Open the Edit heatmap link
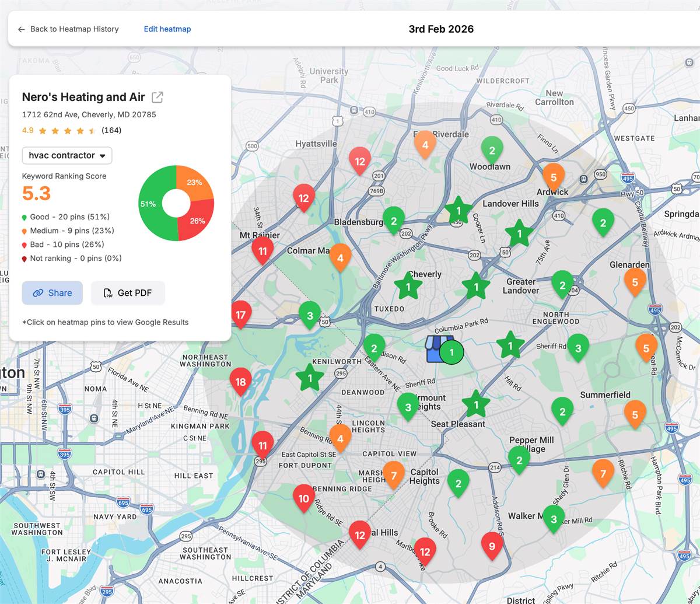The width and height of the screenshot is (700, 604). [x=167, y=29]
